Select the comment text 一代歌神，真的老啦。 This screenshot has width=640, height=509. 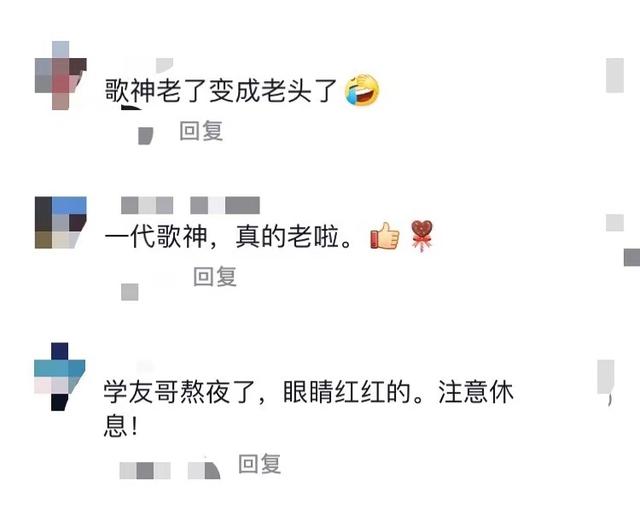click(229, 236)
